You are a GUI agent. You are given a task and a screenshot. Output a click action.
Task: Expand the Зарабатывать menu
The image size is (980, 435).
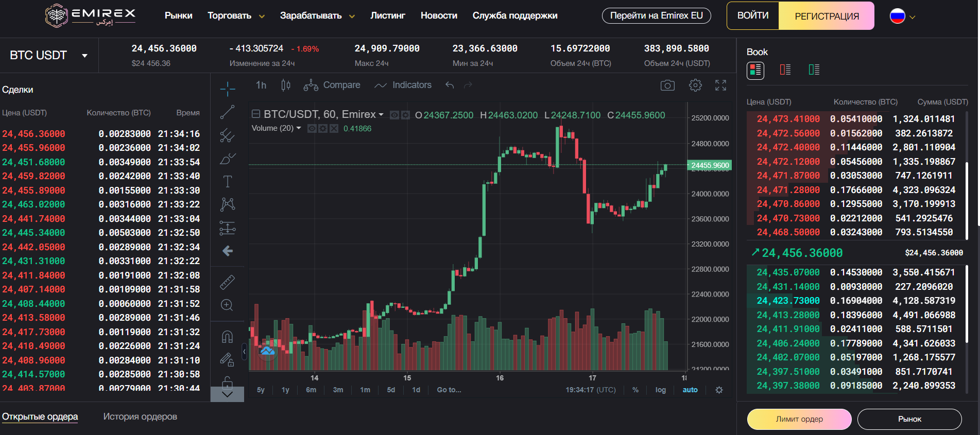tap(317, 15)
